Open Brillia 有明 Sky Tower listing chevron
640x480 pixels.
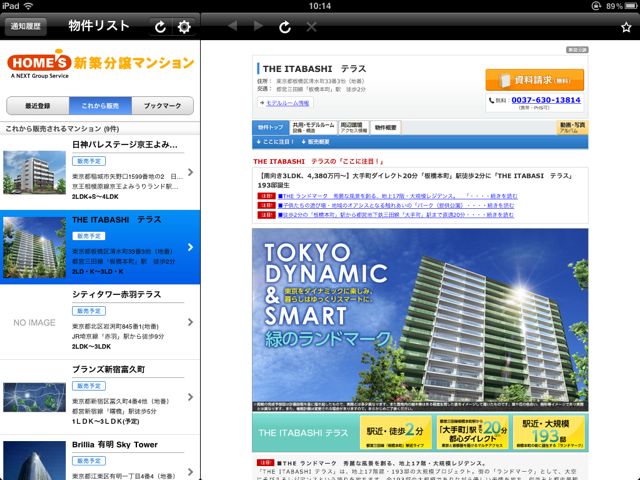(x=191, y=472)
